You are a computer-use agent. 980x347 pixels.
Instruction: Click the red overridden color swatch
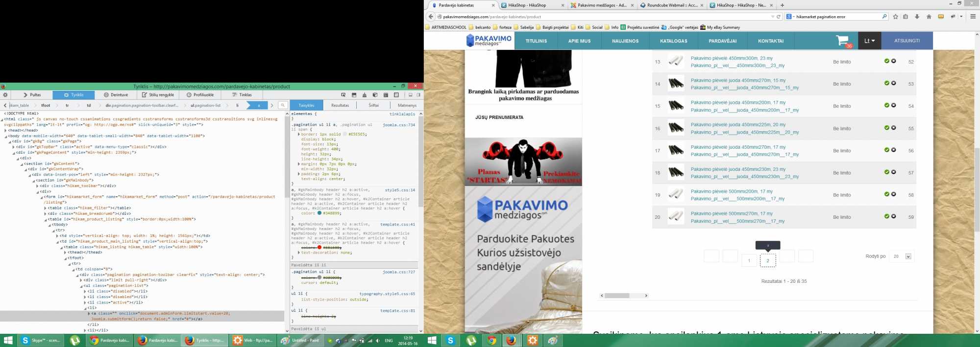319,248
